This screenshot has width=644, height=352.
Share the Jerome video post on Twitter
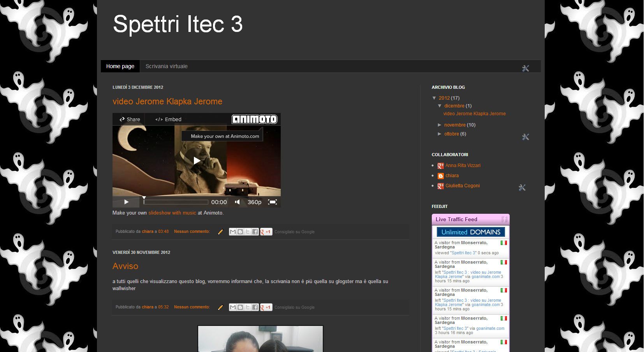click(248, 232)
